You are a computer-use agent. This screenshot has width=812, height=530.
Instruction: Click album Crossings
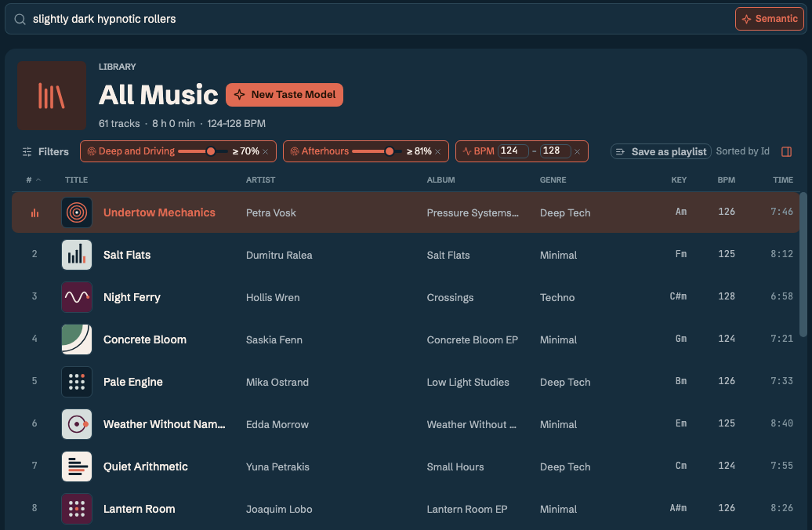pyautogui.click(x=450, y=297)
